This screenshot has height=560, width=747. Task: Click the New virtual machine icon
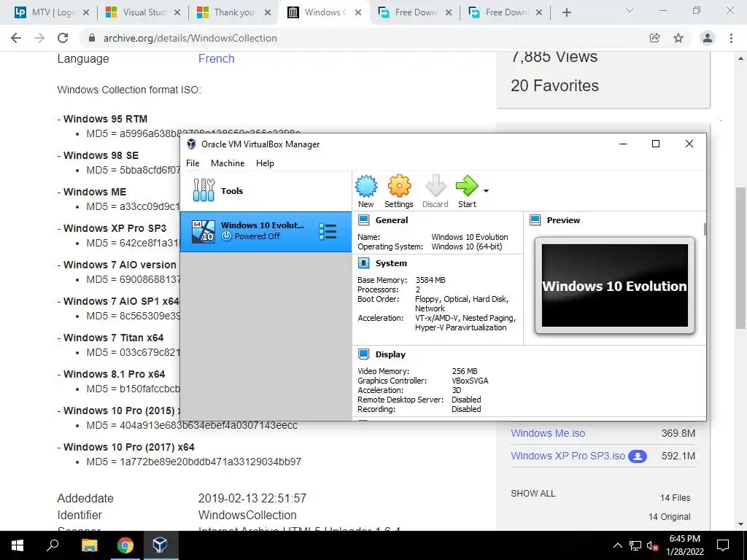[366, 186]
